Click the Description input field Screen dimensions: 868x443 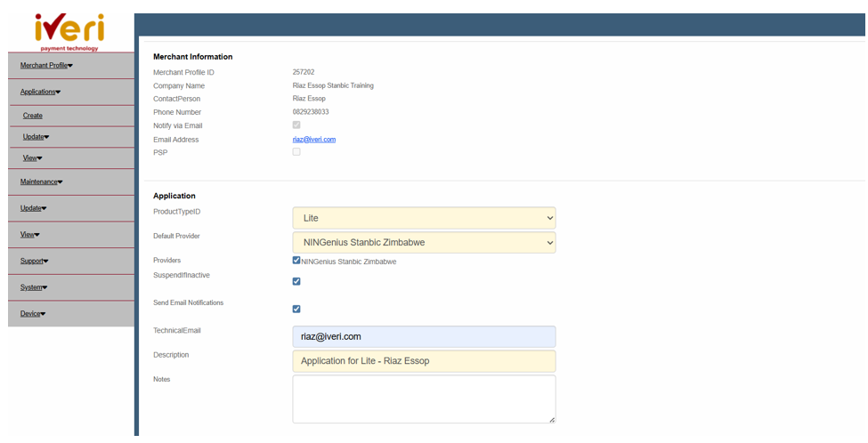pos(424,360)
